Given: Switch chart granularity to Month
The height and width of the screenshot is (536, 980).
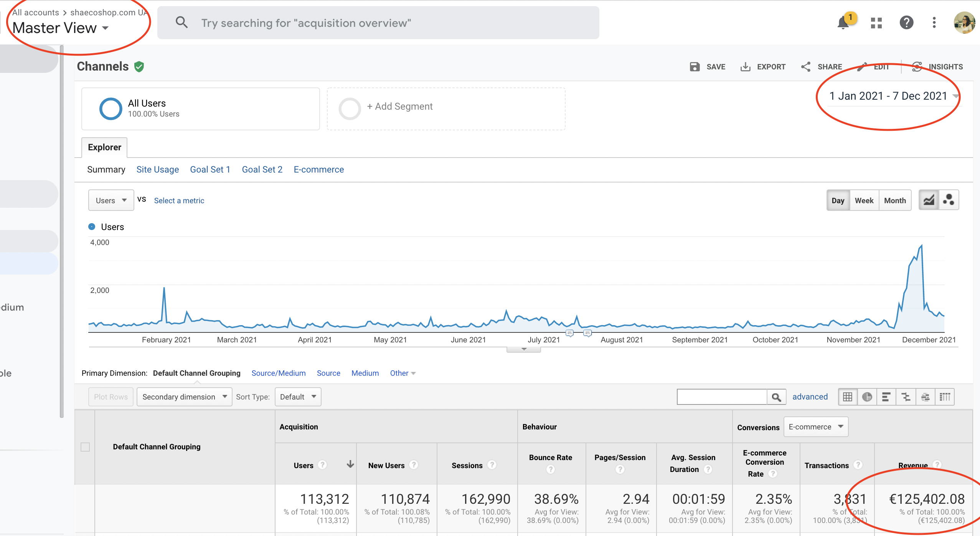Looking at the screenshot, I should pyautogui.click(x=894, y=201).
